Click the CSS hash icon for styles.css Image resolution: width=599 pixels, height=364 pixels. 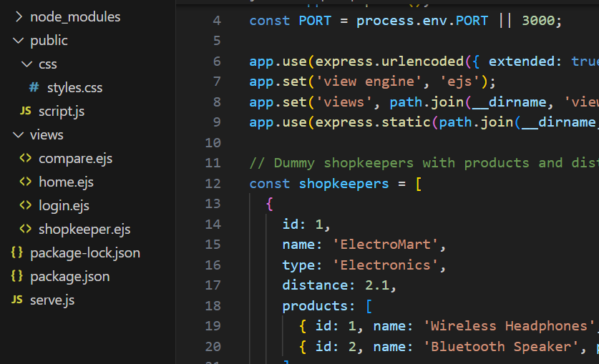point(34,87)
